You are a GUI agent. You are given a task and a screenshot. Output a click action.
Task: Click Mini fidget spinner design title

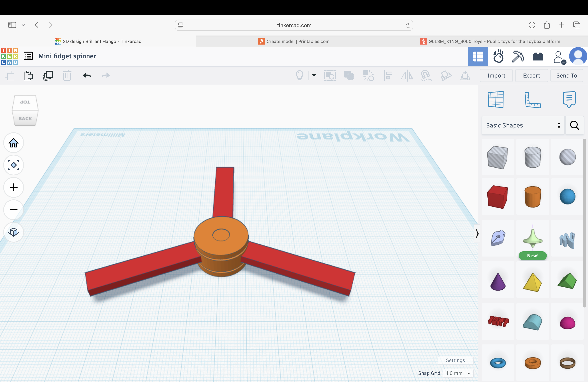coord(67,56)
